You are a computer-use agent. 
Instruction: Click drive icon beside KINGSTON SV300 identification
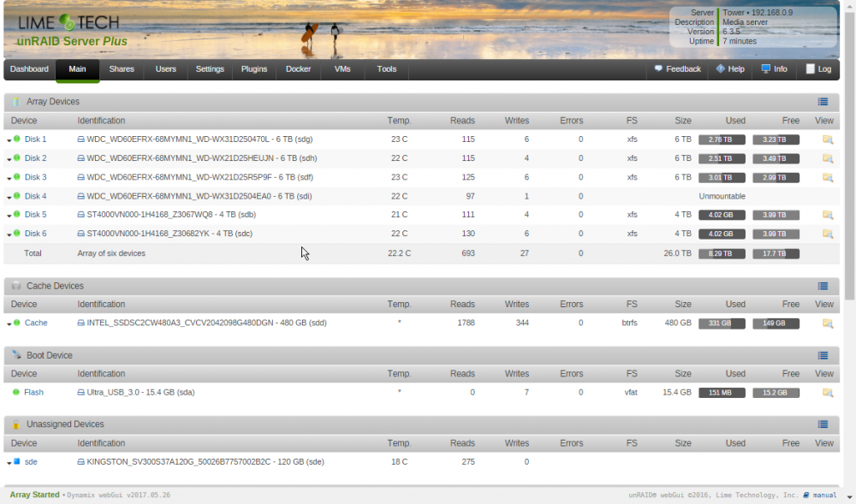click(x=80, y=461)
